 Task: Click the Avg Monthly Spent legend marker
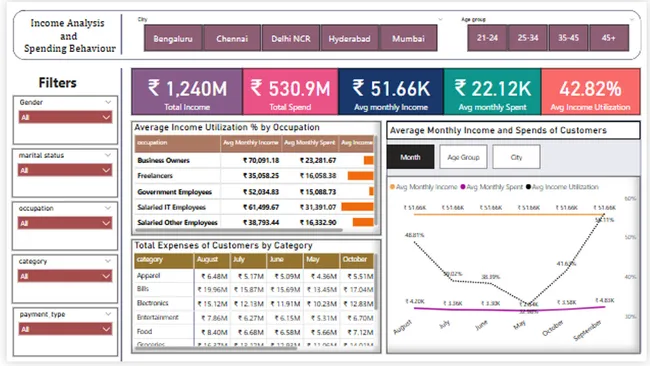(x=463, y=187)
